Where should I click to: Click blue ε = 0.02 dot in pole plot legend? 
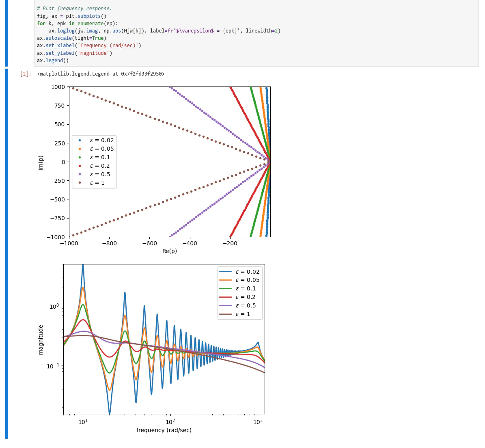click(x=80, y=140)
